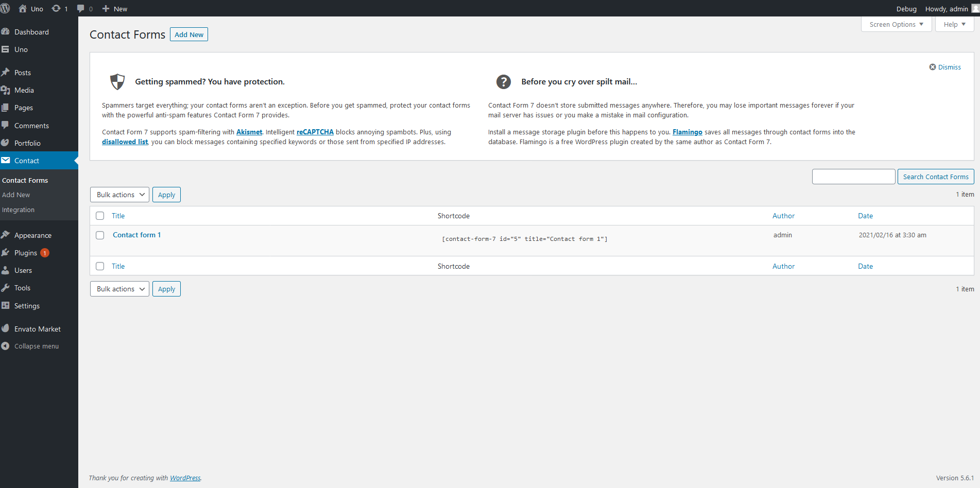The height and width of the screenshot is (488, 980).
Task: Click the Settings sliders icon
Action: point(6,305)
